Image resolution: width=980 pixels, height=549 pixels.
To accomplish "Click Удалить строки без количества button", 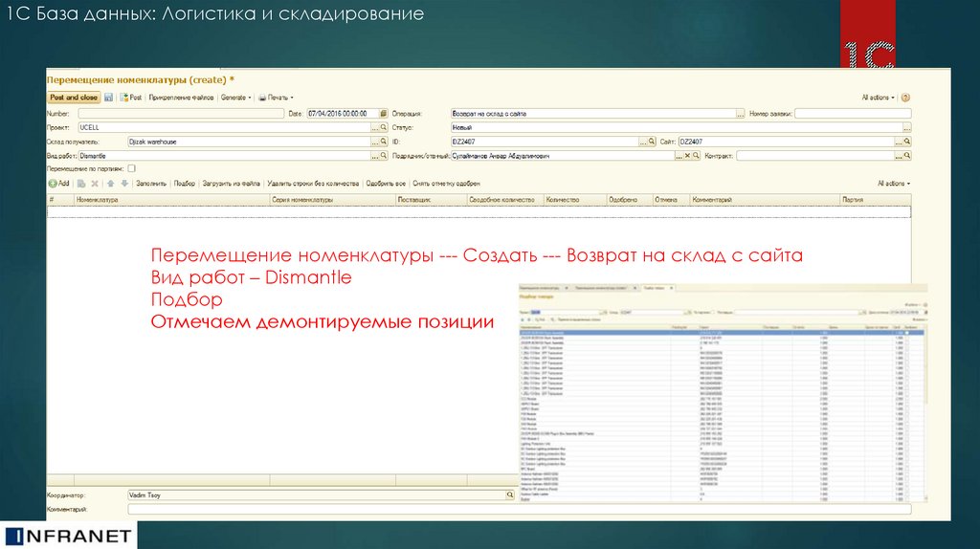I will pyautogui.click(x=313, y=184).
